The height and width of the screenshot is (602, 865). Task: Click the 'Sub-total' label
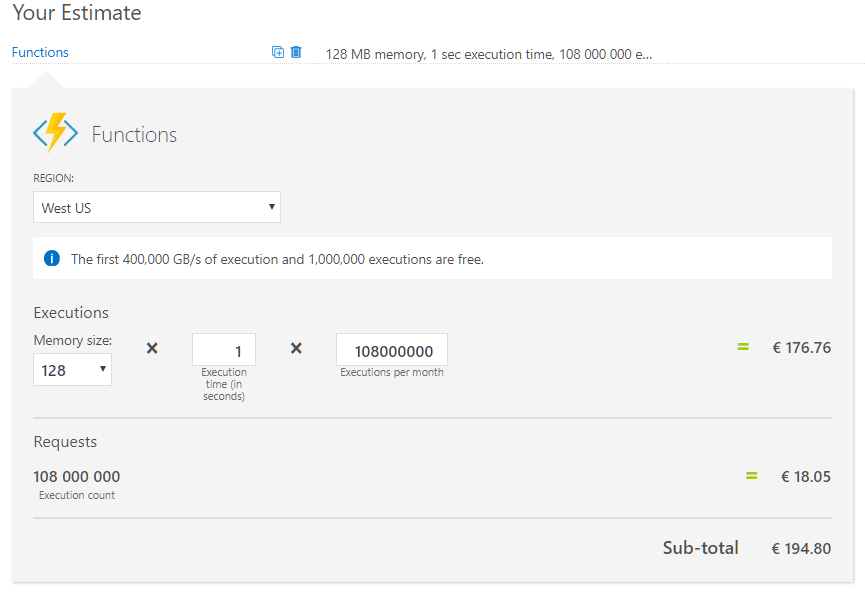(701, 548)
